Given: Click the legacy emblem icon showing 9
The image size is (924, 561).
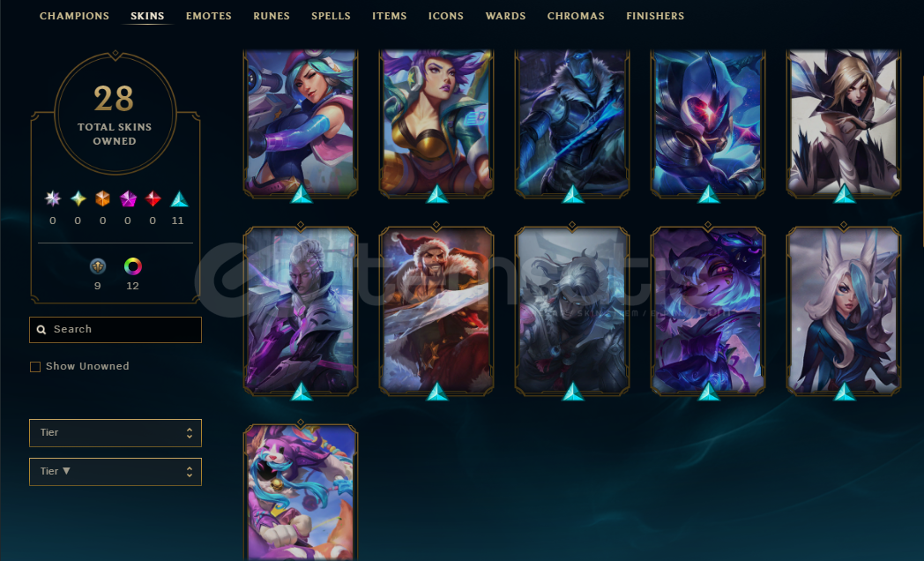Looking at the screenshot, I should pos(98,266).
